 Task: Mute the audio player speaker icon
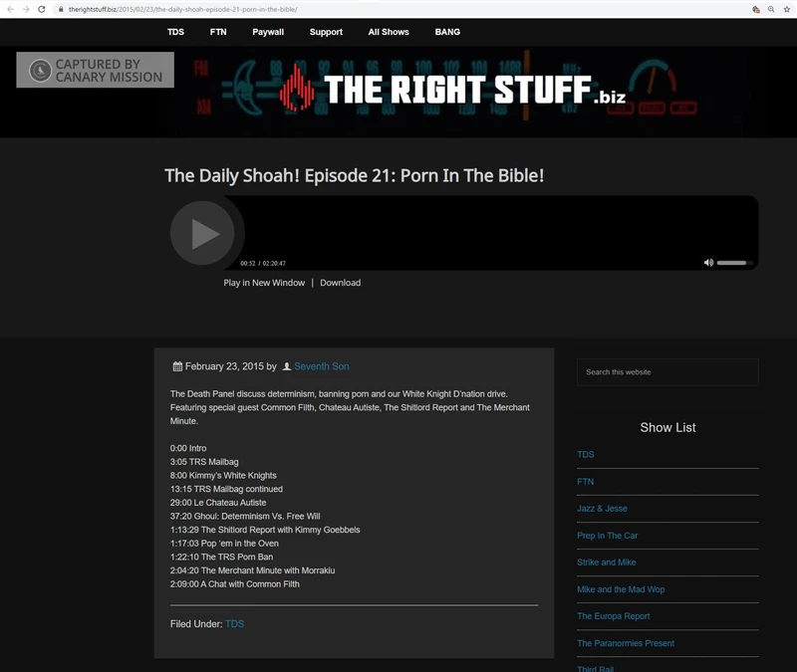(707, 261)
